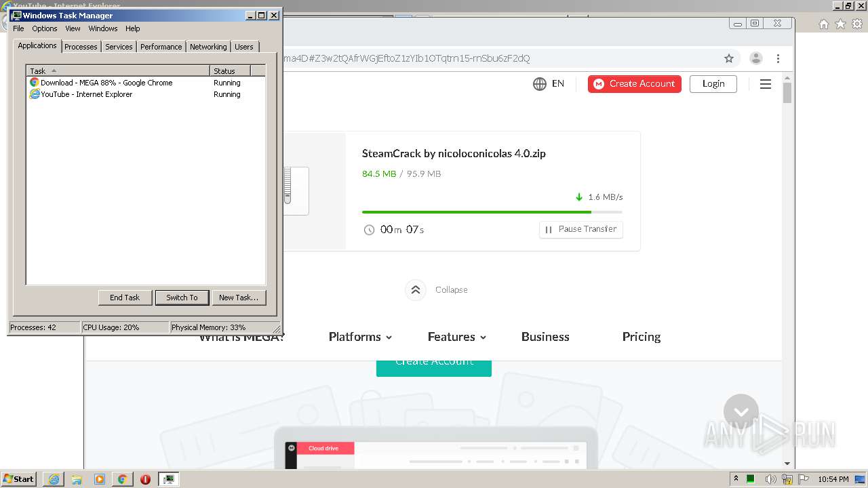Click the Chrome page vertical scrollbar thumb
This screenshot has width=868, height=488.
coord(787,92)
